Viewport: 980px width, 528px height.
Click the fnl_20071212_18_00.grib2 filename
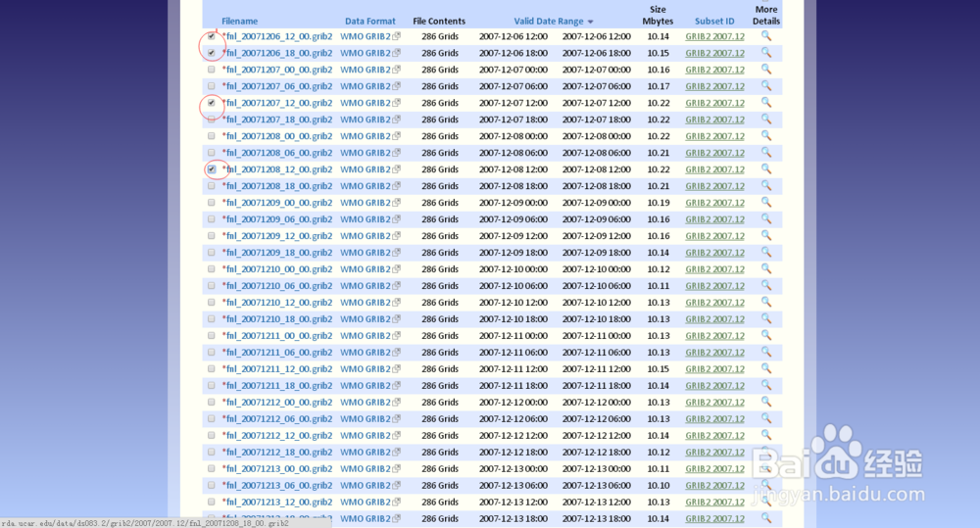tap(278, 452)
